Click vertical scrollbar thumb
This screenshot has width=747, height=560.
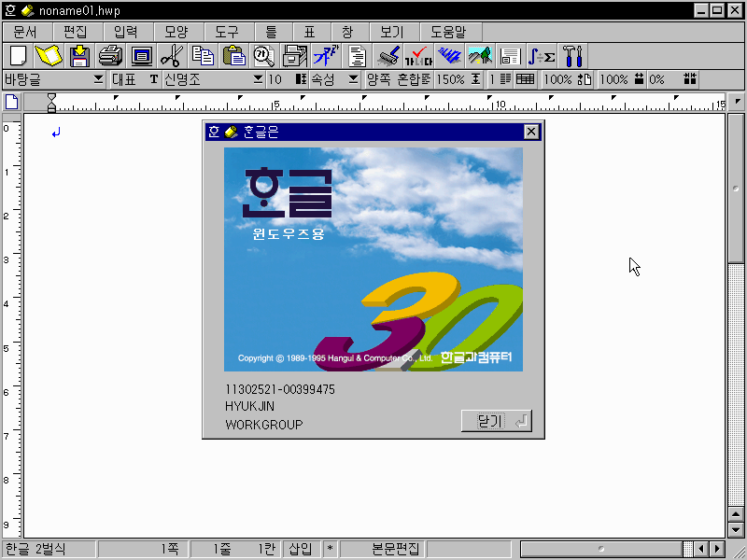click(736, 189)
